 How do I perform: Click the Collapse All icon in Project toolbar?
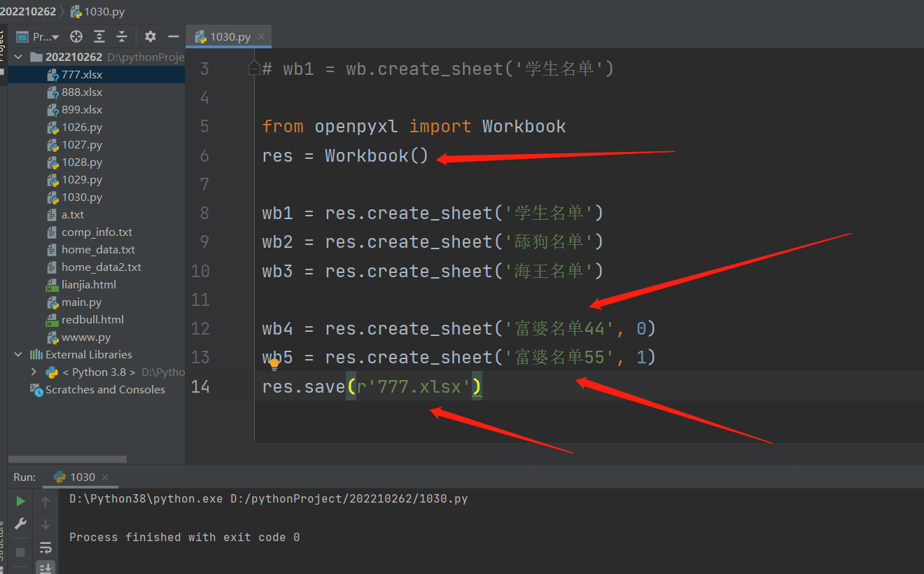click(122, 36)
